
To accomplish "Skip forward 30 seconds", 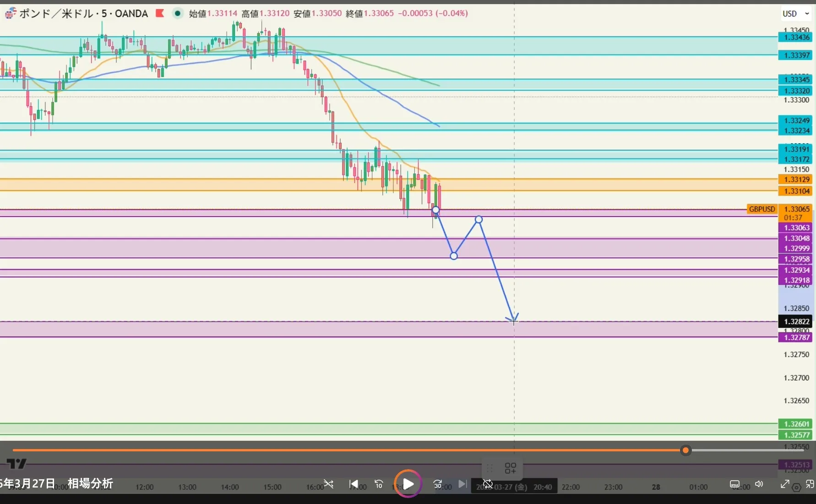I will click(x=438, y=484).
